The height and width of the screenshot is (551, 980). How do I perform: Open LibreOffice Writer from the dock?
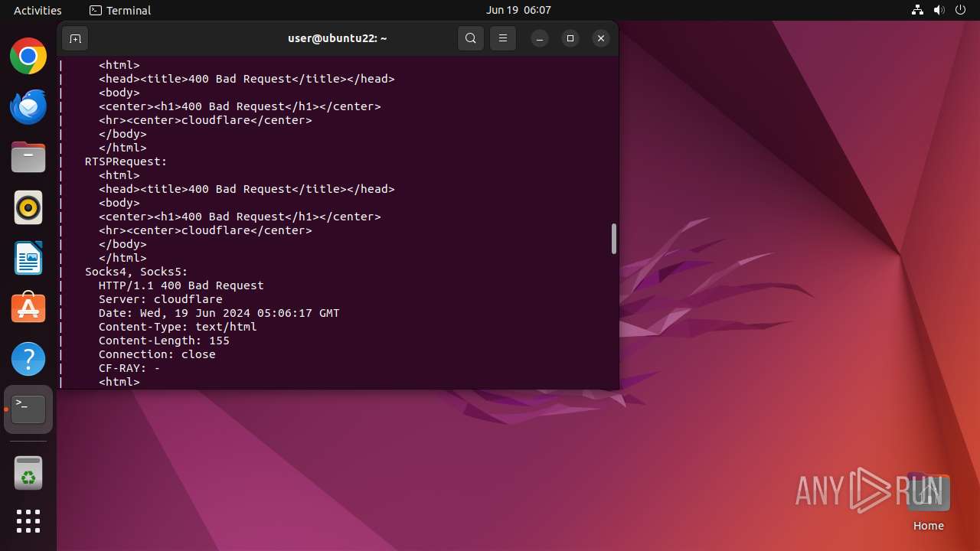tap(28, 258)
